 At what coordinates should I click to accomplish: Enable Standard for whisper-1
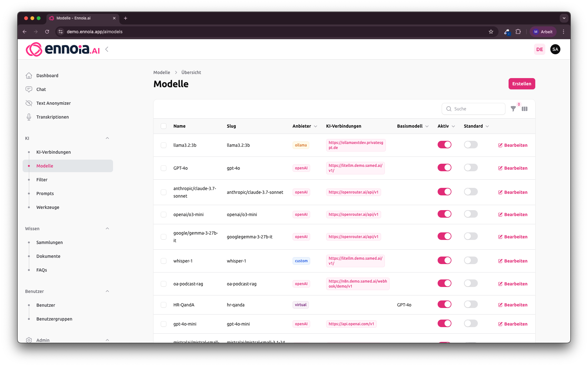point(471,260)
